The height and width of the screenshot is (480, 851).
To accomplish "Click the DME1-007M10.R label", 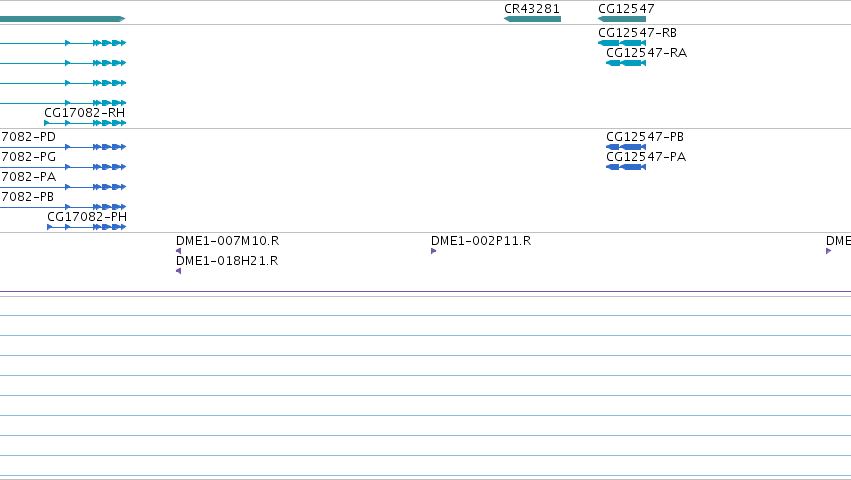I will (227, 241).
